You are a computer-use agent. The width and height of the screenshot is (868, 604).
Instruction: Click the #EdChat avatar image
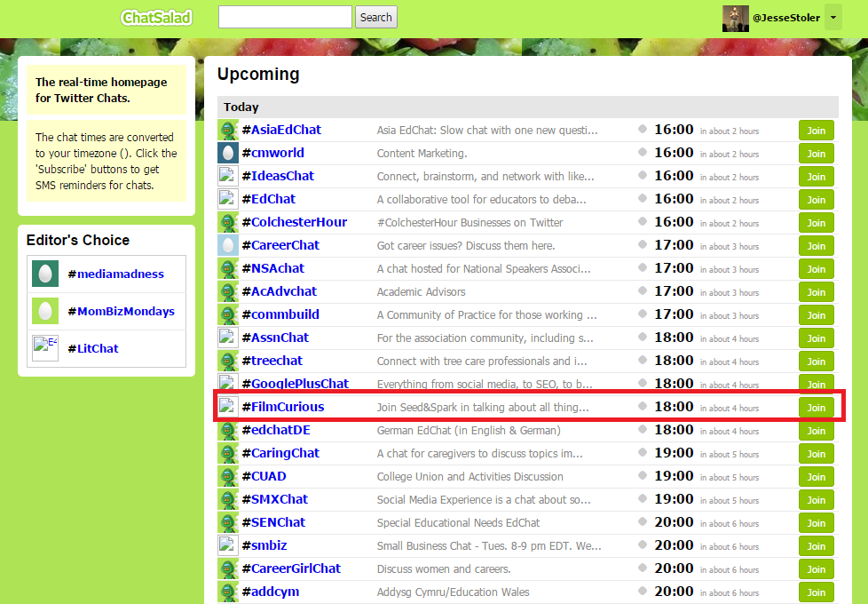click(228, 199)
